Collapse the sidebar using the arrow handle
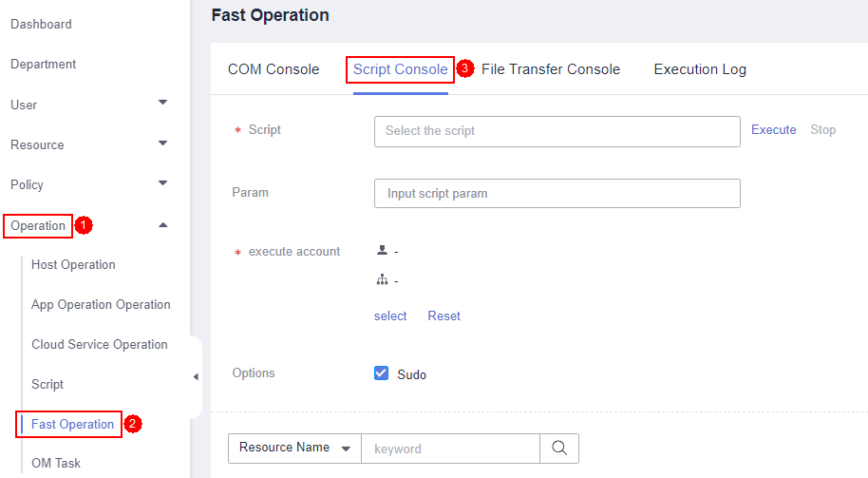Image resolution: width=868 pixels, height=478 pixels. coord(196,377)
